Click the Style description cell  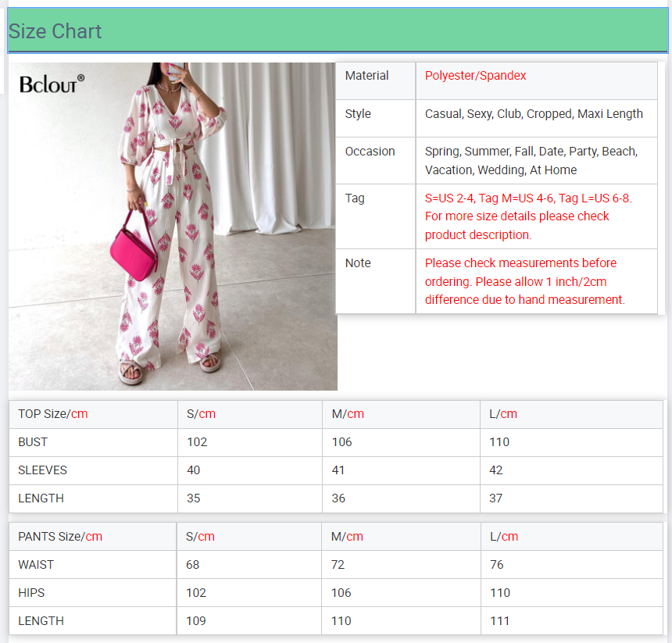[x=534, y=114]
